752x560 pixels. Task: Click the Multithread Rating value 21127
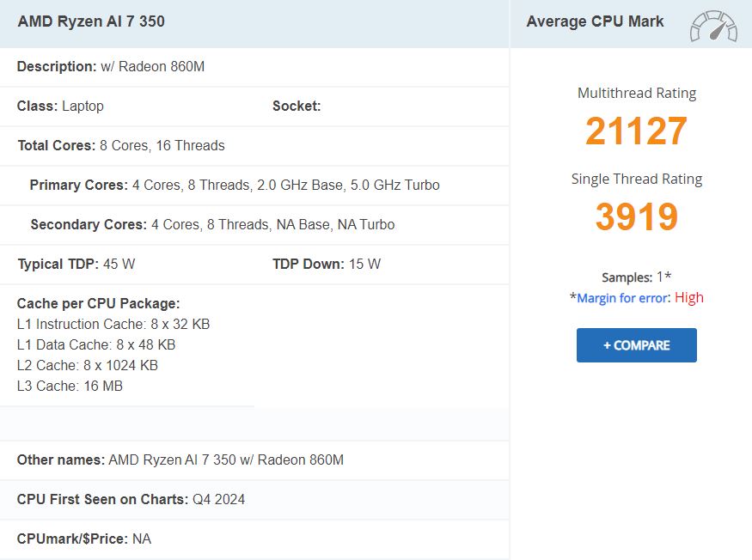pyautogui.click(x=636, y=131)
